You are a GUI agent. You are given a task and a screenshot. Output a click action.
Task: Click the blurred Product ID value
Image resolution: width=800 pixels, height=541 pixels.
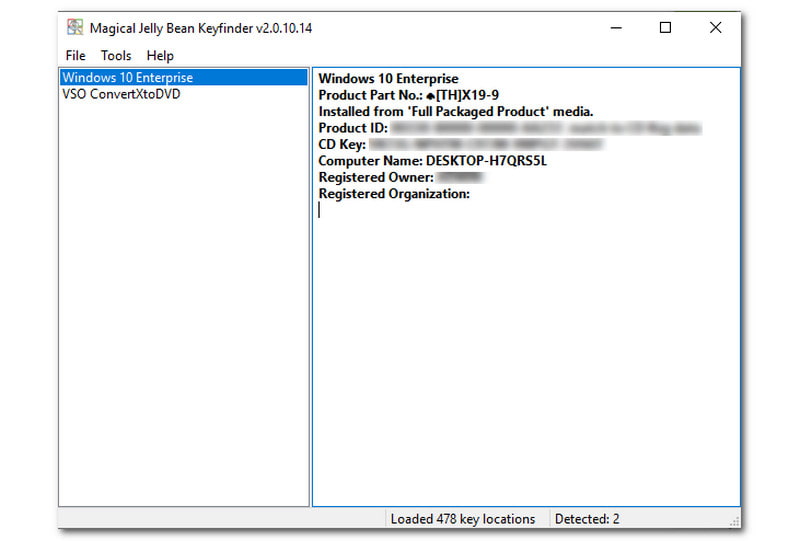(x=546, y=128)
